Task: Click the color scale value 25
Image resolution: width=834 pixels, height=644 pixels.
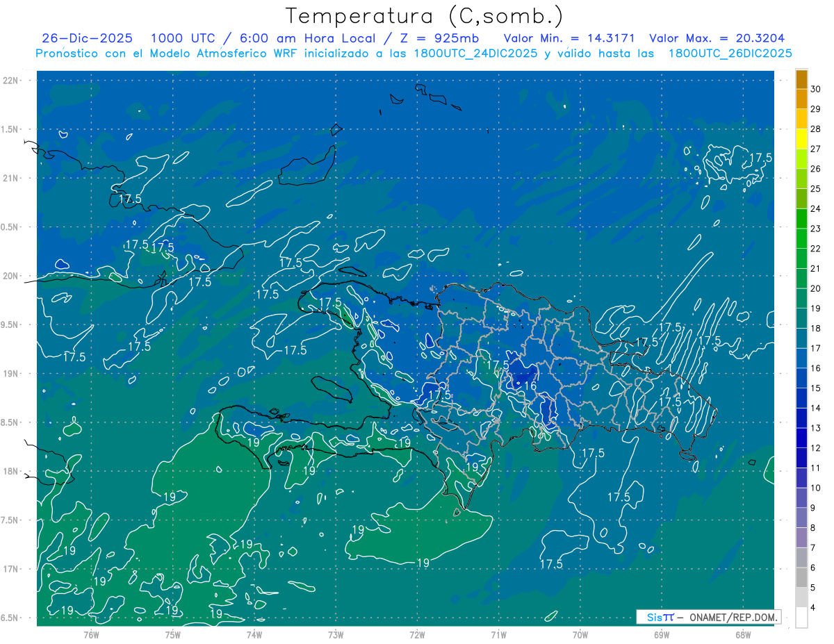Action: [x=816, y=188]
